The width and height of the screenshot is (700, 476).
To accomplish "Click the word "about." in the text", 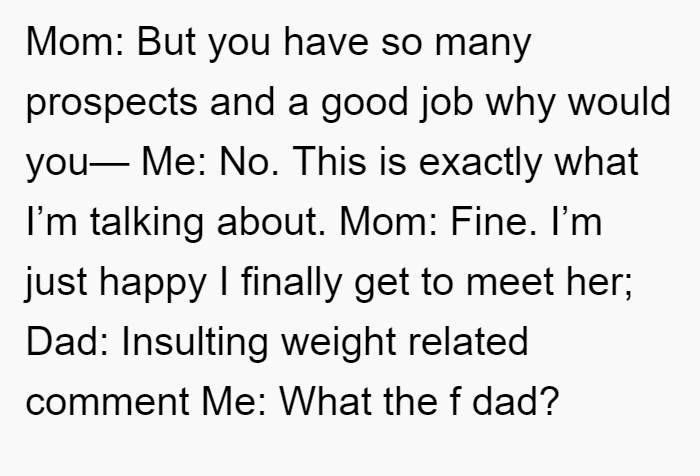I will [x=271, y=222].
